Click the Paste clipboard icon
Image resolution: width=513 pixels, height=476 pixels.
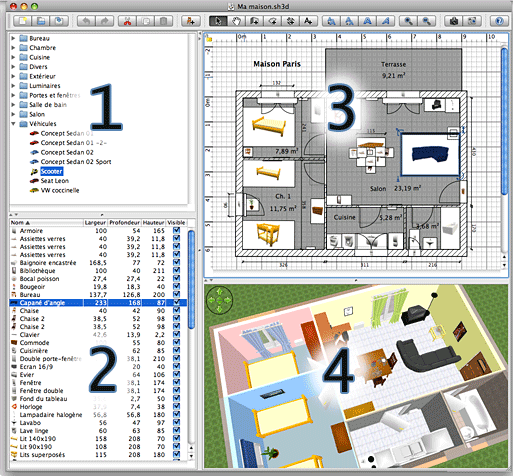[x=164, y=21]
